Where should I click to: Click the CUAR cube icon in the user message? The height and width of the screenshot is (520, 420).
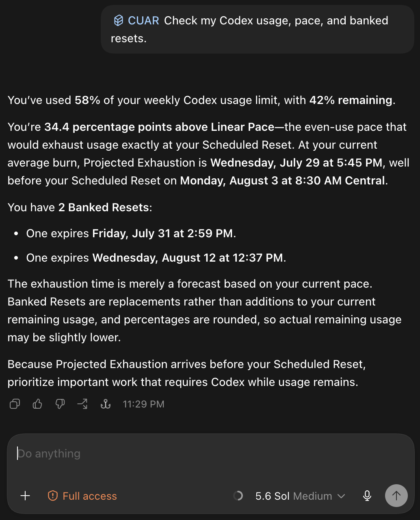(118, 20)
